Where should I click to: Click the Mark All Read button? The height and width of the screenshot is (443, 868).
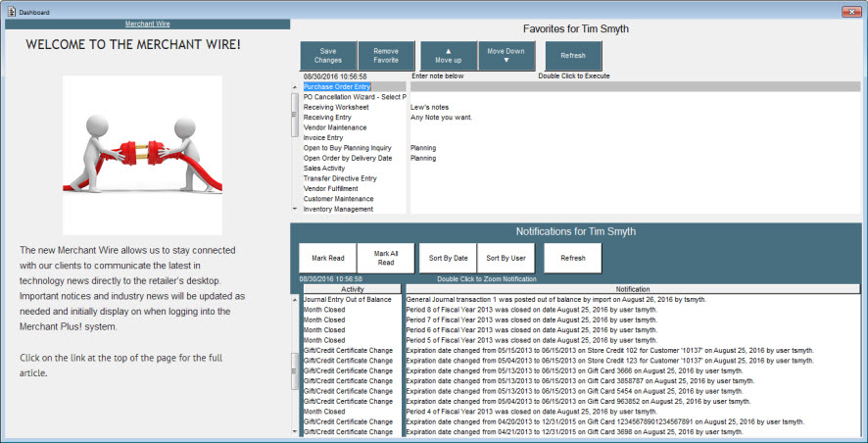pyautogui.click(x=386, y=258)
